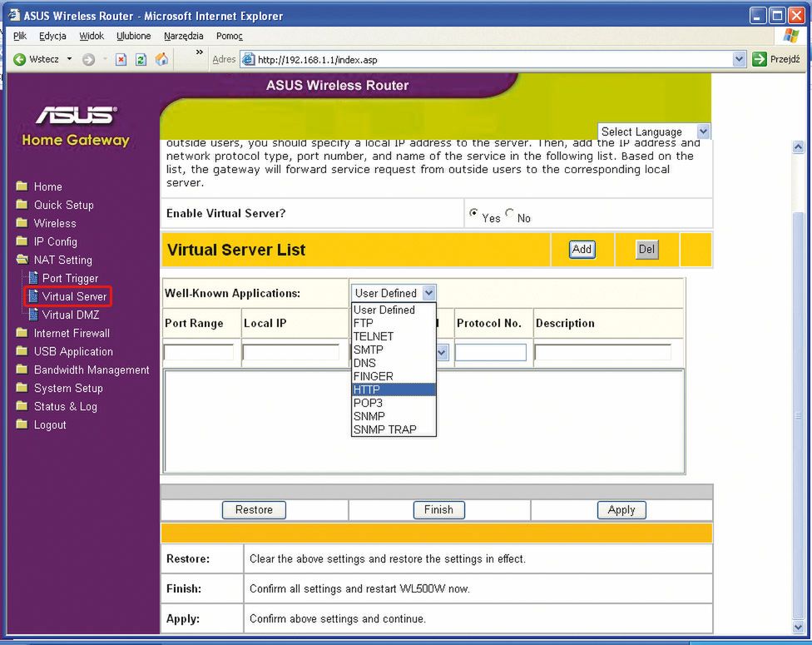Viewport: 812px width, 645px height.
Task: Click the Przejdź green go arrow
Action: click(x=760, y=59)
